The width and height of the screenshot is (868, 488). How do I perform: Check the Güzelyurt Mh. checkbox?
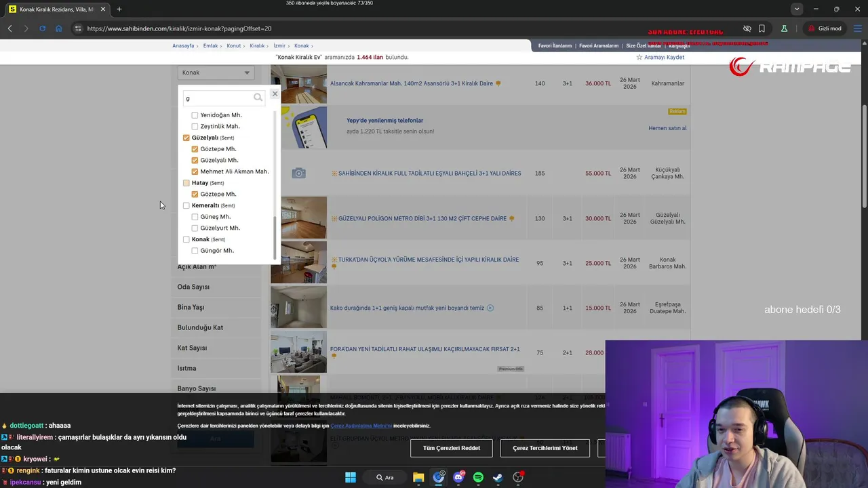click(195, 228)
